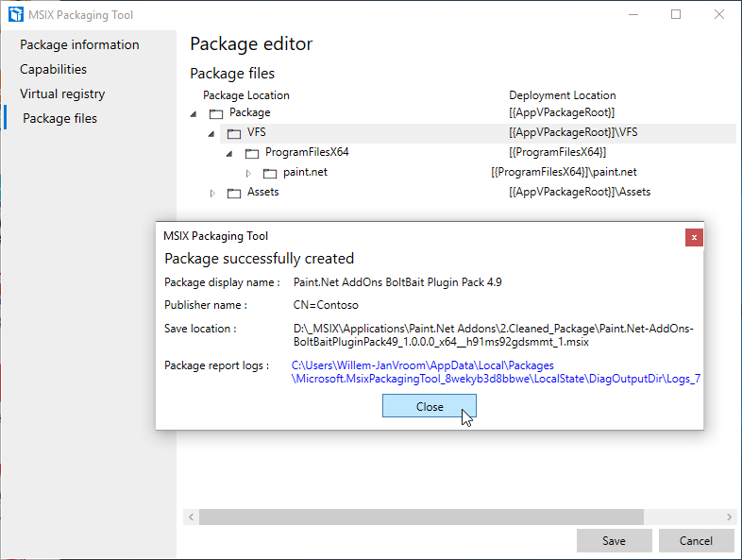
Task: Click the MSIX Packaging Tool app icon
Action: click(x=16, y=15)
